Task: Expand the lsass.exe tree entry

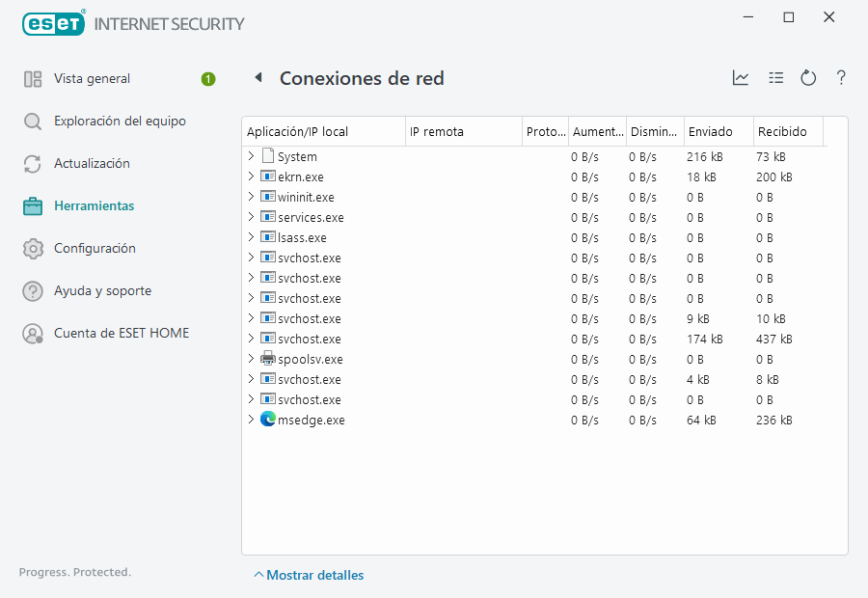Action: pos(251,237)
